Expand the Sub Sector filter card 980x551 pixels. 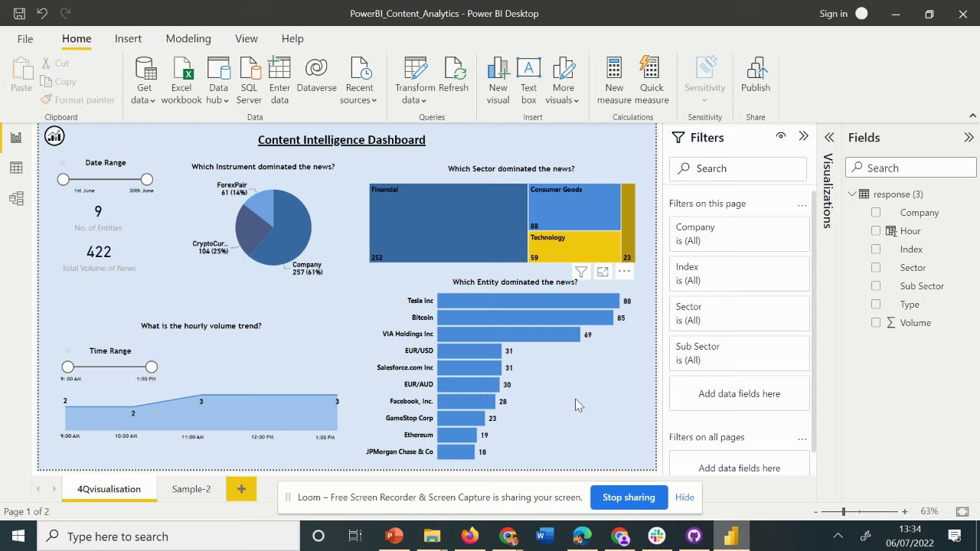click(x=739, y=354)
